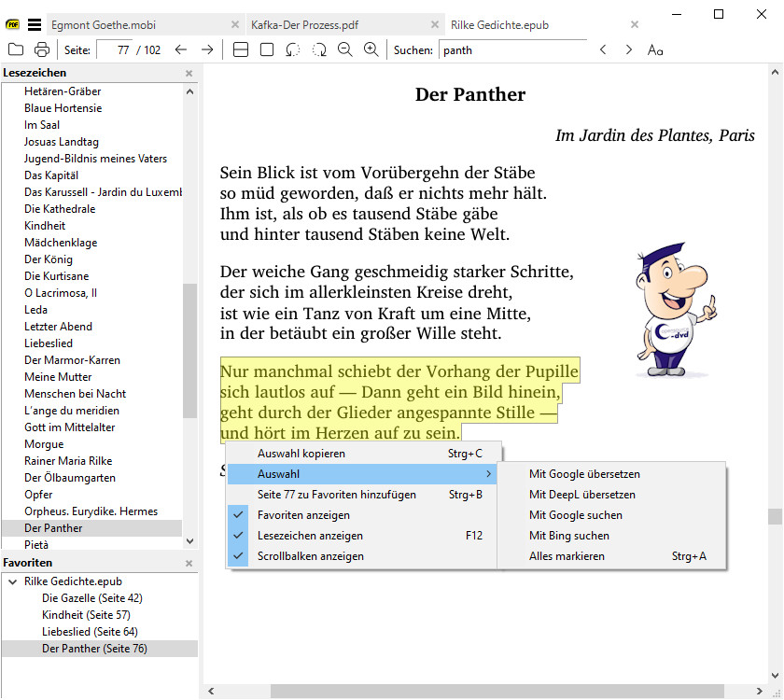The height and width of the screenshot is (700, 784).
Task: Click the open file folder icon
Action: 15,49
